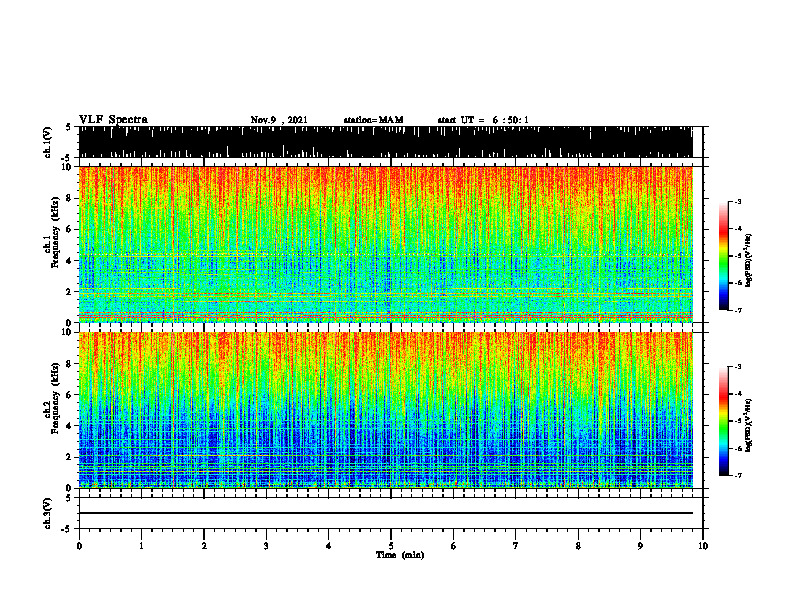Click the "VLF Spectra" title text

pos(113,120)
